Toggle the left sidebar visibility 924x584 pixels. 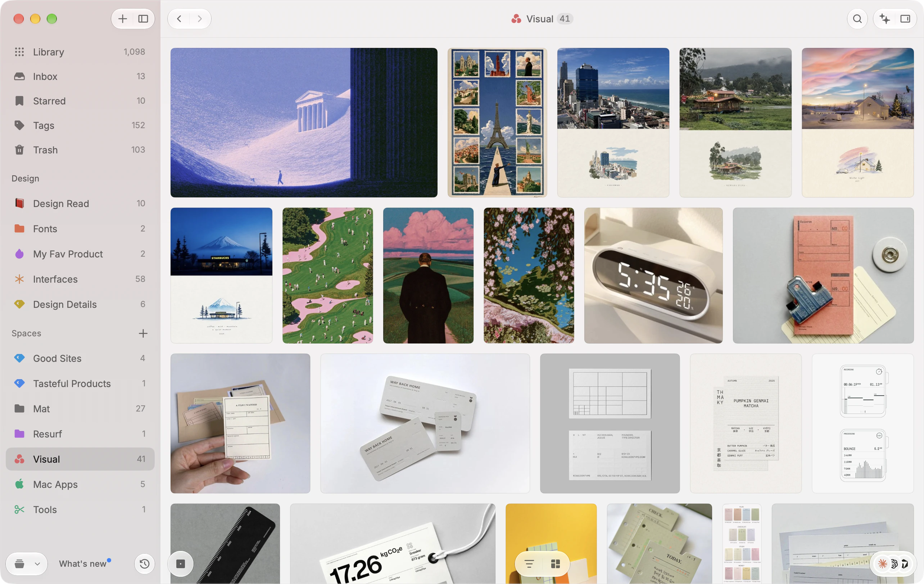coord(143,19)
